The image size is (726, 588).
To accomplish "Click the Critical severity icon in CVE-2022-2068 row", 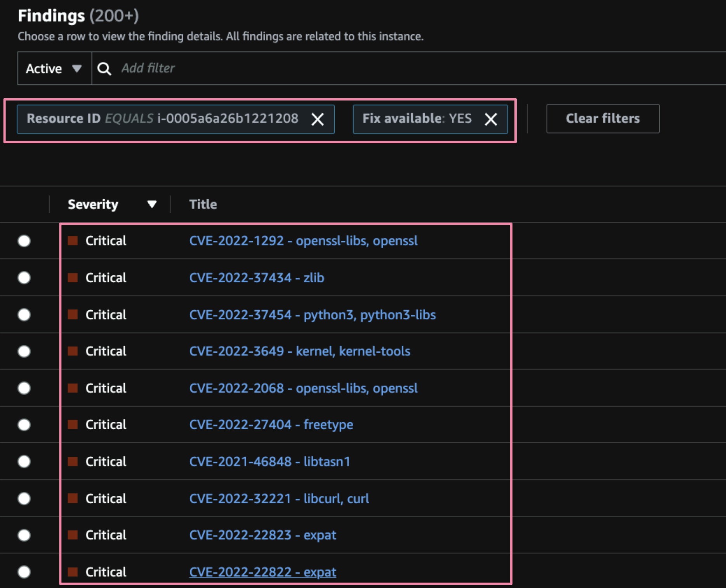I will [73, 388].
